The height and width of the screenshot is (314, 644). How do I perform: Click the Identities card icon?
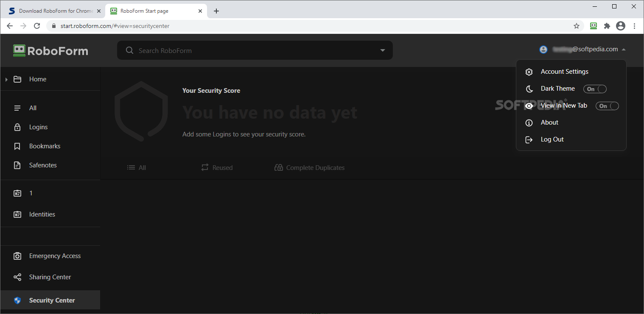point(17,214)
